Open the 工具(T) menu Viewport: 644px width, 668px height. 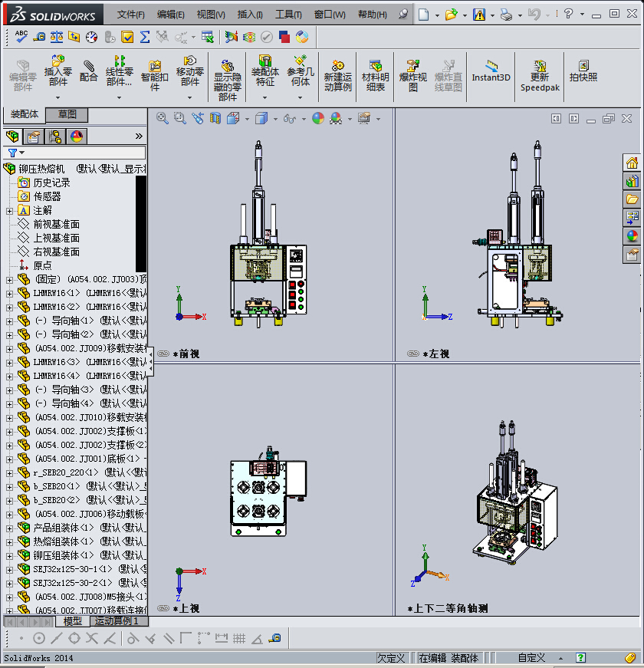(x=288, y=15)
